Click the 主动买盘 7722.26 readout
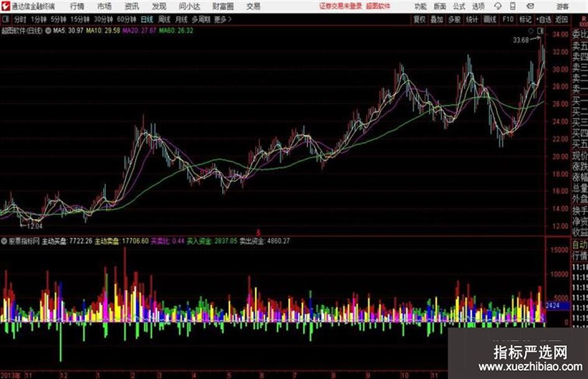 (67, 241)
